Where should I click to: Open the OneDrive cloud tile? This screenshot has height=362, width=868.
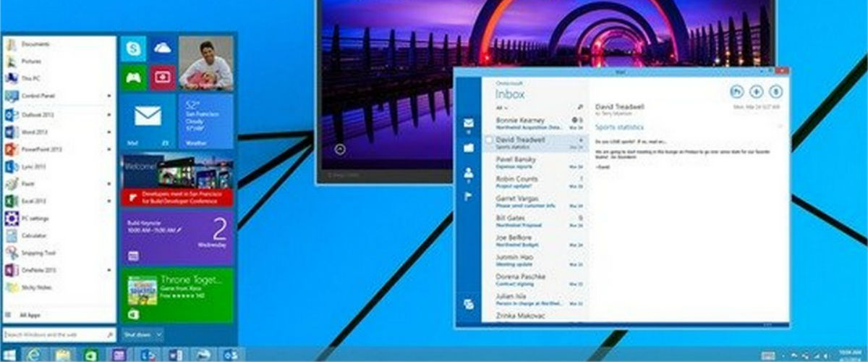tap(162, 49)
